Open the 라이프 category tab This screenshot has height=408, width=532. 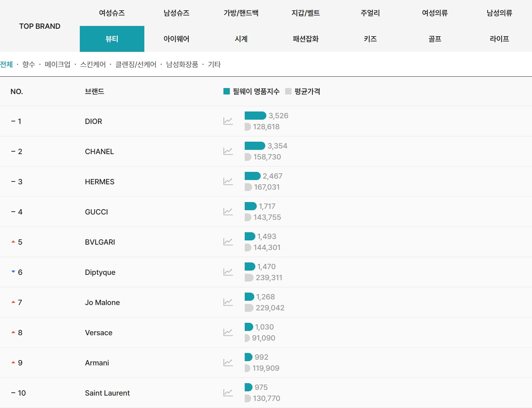[499, 39]
